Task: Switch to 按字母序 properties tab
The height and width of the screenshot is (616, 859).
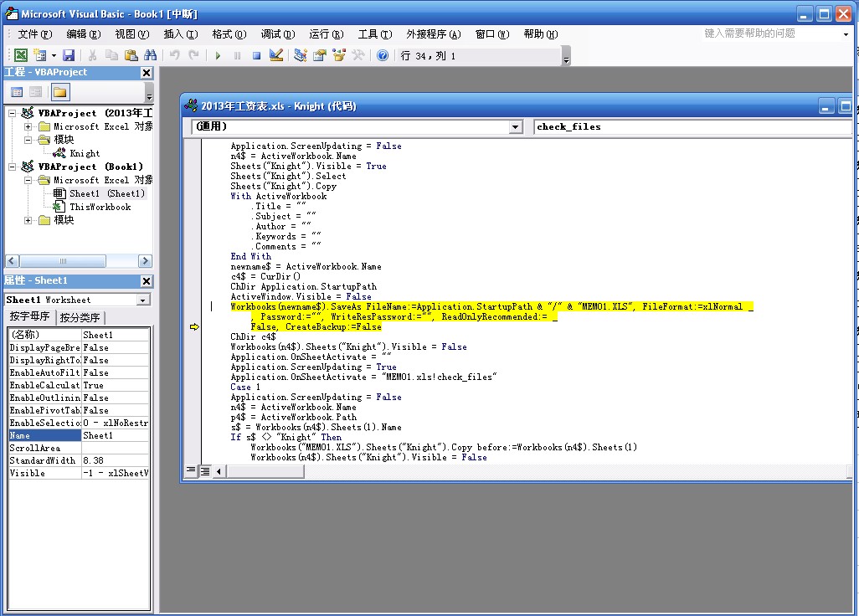Action: [29, 316]
